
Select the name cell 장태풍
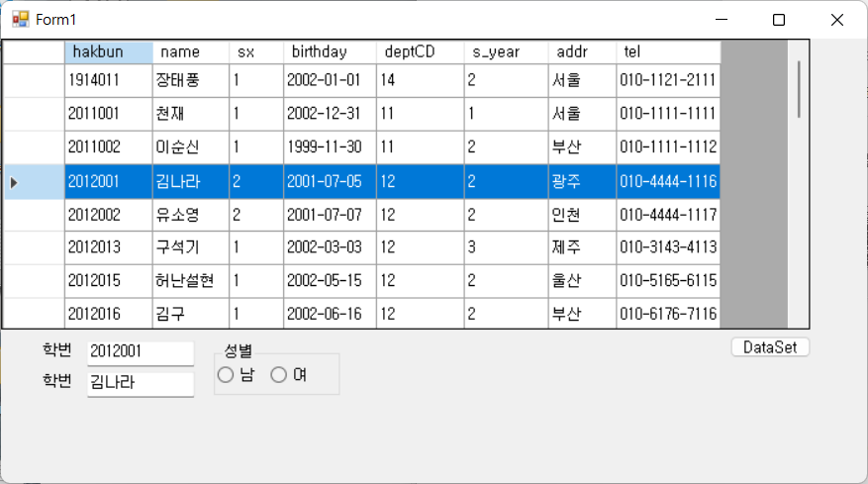point(191,80)
